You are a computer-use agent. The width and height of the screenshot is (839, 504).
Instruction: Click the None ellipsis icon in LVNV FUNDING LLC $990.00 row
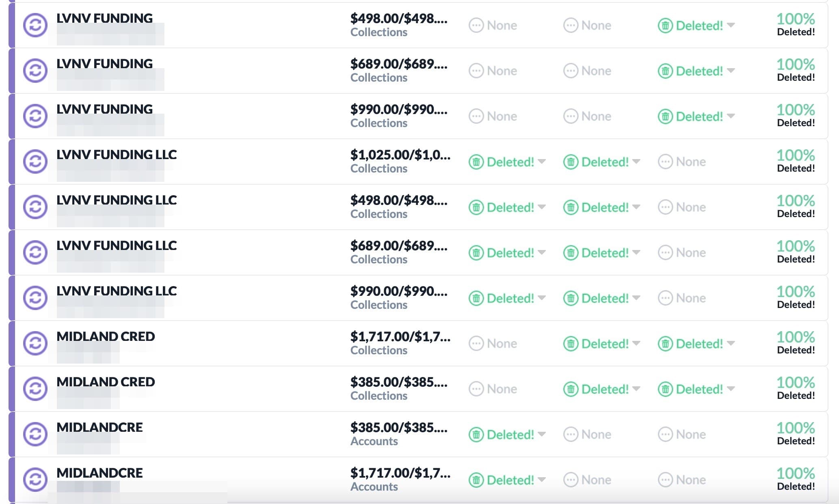pyautogui.click(x=665, y=298)
